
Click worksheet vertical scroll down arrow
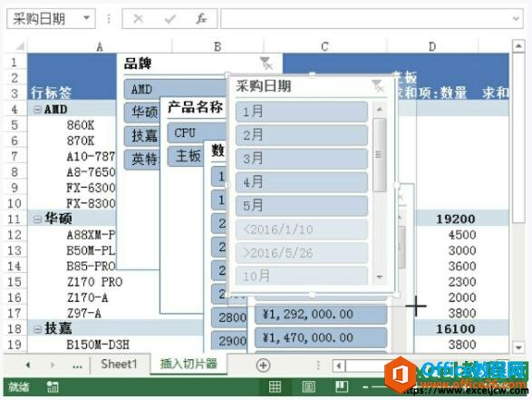[518, 347]
